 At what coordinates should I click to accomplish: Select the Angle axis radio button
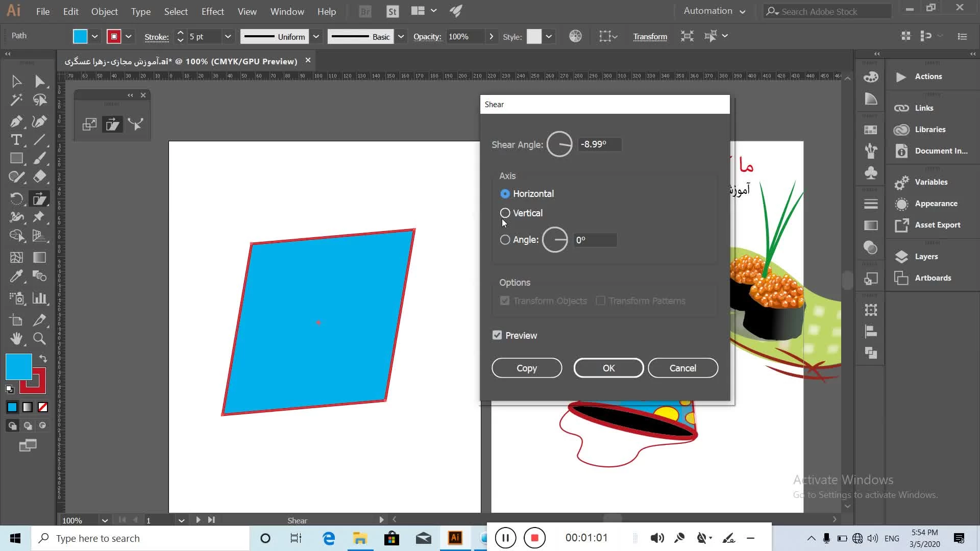pos(505,240)
